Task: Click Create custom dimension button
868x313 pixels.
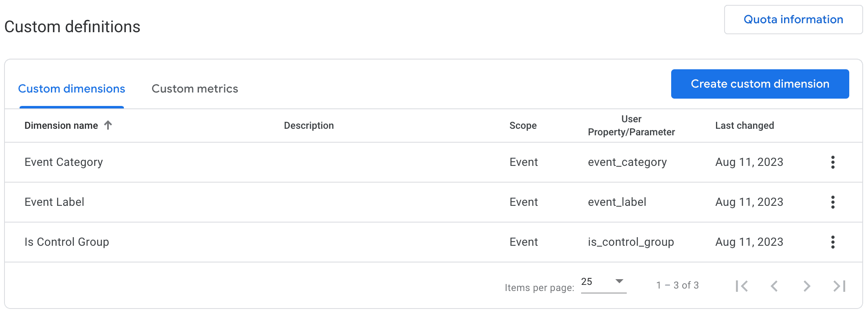Action: [760, 84]
